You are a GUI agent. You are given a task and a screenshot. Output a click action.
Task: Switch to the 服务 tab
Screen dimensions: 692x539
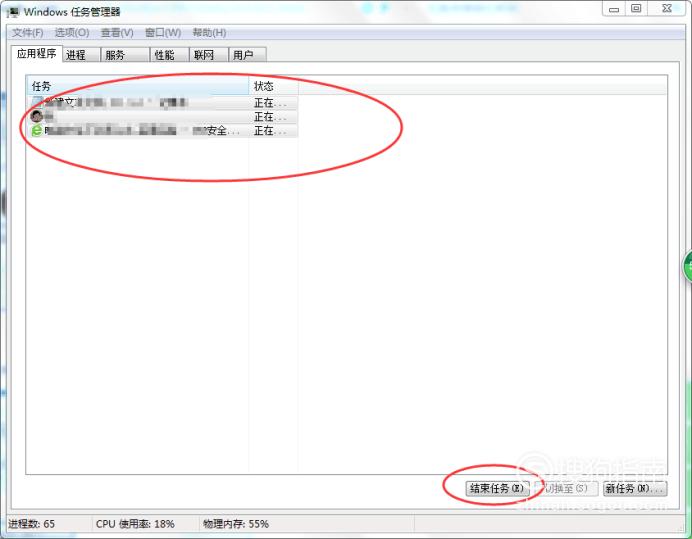[125, 55]
